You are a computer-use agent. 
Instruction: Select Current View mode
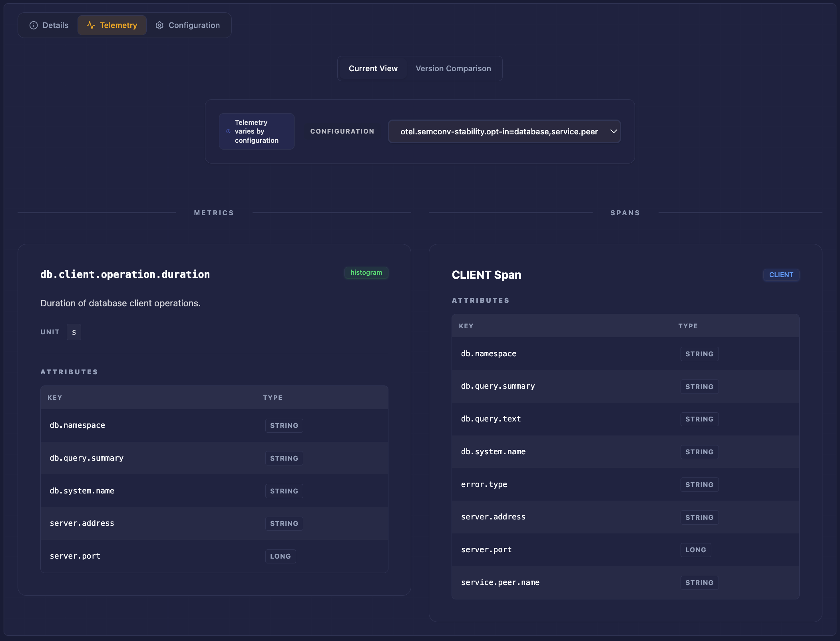click(373, 68)
